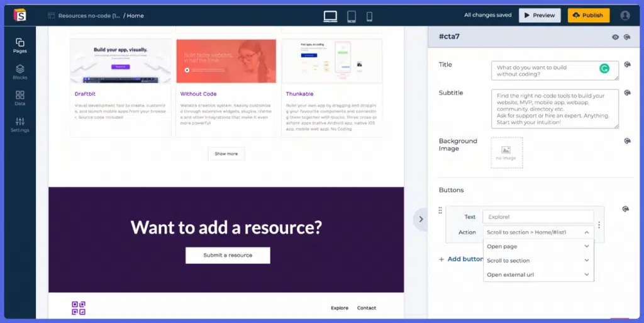Viewport: 644px width, 323px height.
Task: Click the Submit a resource button
Action: [x=228, y=255]
